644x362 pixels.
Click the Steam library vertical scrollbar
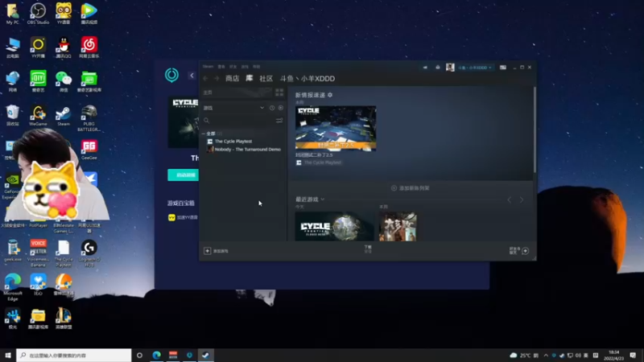535,130
